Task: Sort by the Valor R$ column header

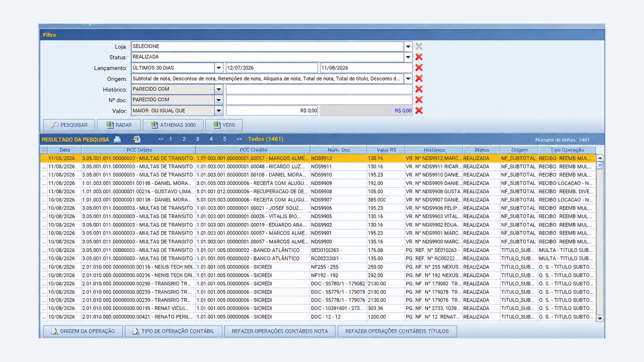Action: point(386,150)
